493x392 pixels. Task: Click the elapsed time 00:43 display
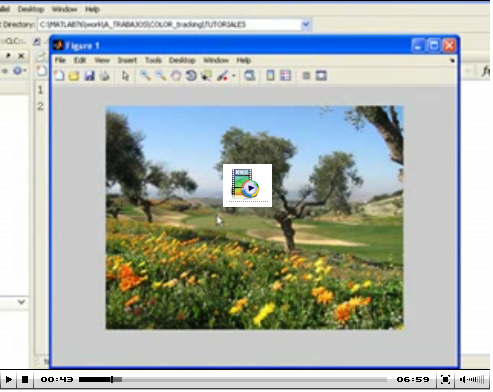57,379
